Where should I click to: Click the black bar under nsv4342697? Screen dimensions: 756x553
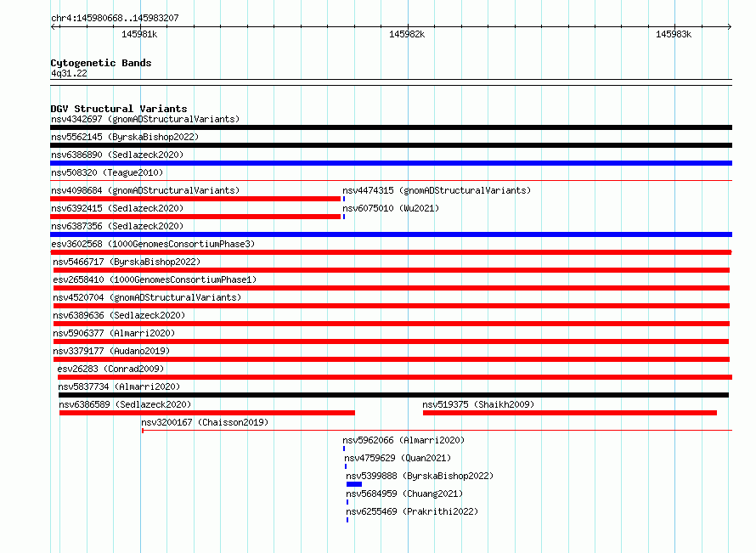click(x=391, y=127)
